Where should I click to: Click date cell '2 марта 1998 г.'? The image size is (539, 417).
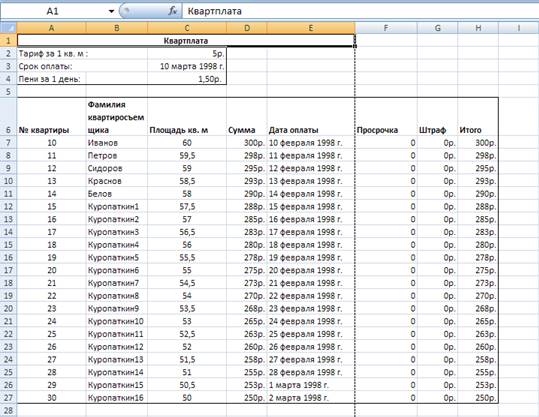tap(311, 398)
